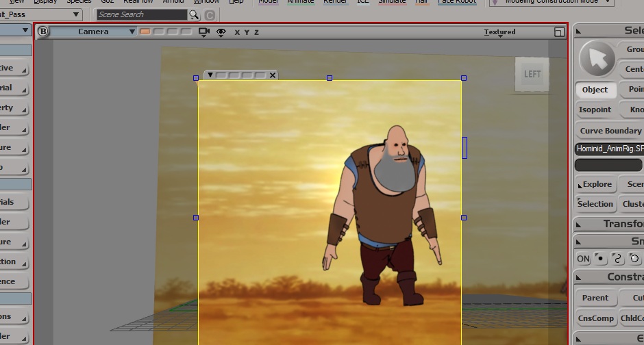Click last slot box in floating window bar
The width and height of the screenshot is (644, 345).
click(x=260, y=75)
